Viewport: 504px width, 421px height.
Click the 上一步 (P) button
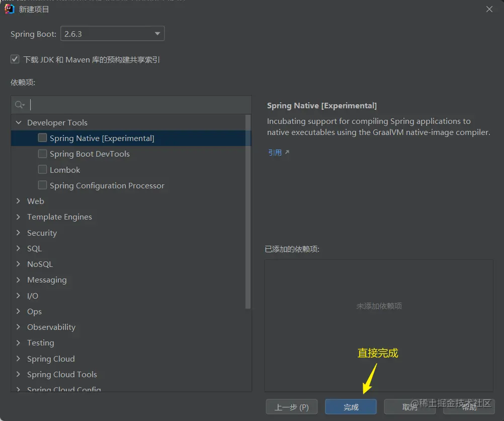tap(292, 407)
